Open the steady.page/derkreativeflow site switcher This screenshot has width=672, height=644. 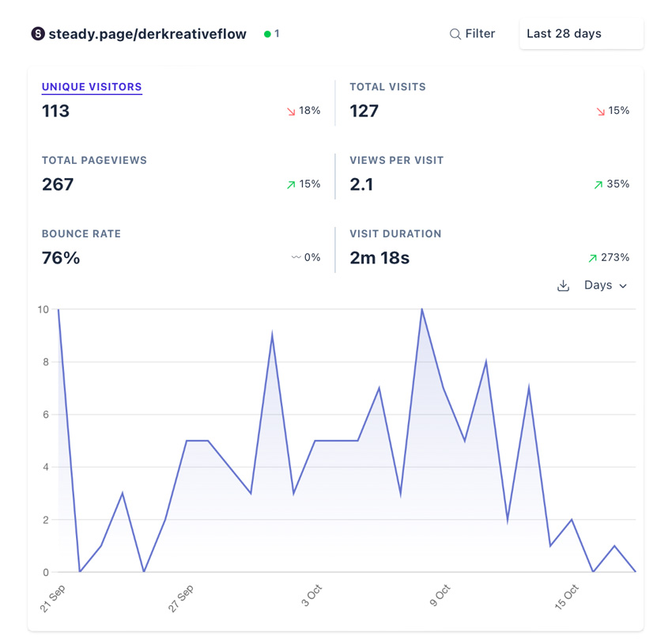(x=147, y=34)
